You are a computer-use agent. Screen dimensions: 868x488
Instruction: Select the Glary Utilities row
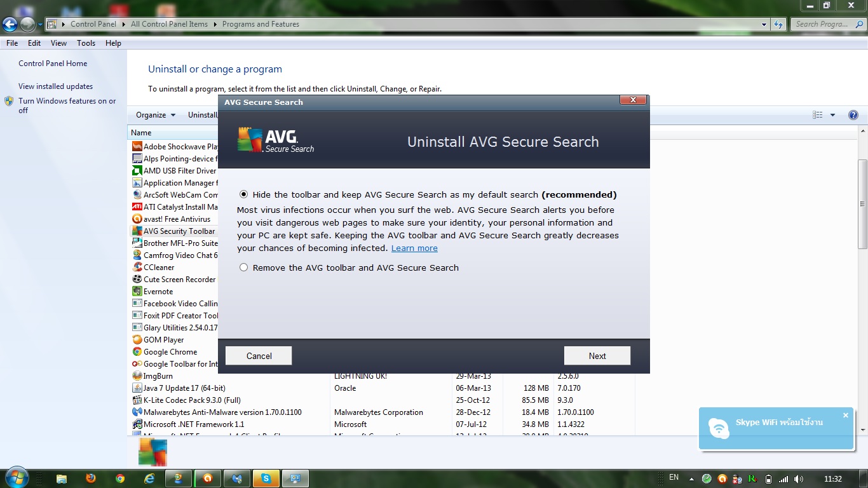pos(174,328)
